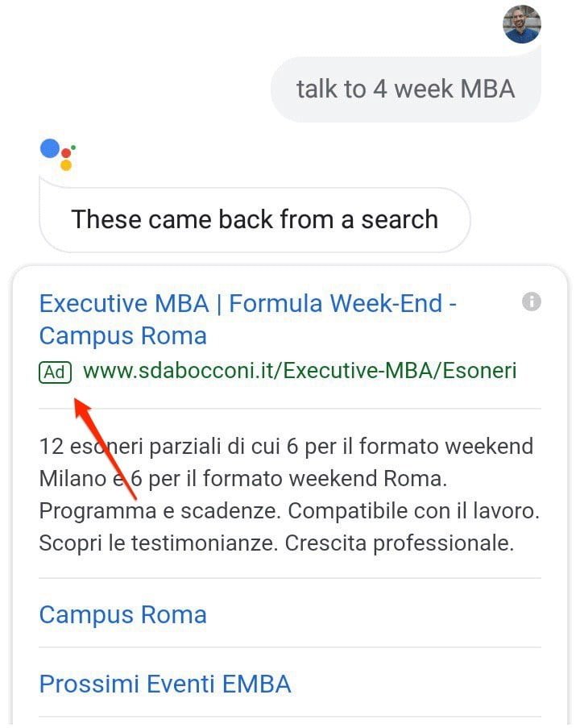Click the large blue Assistant logo dot
The height and width of the screenshot is (728, 580).
pyautogui.click(x=51, y=149)
